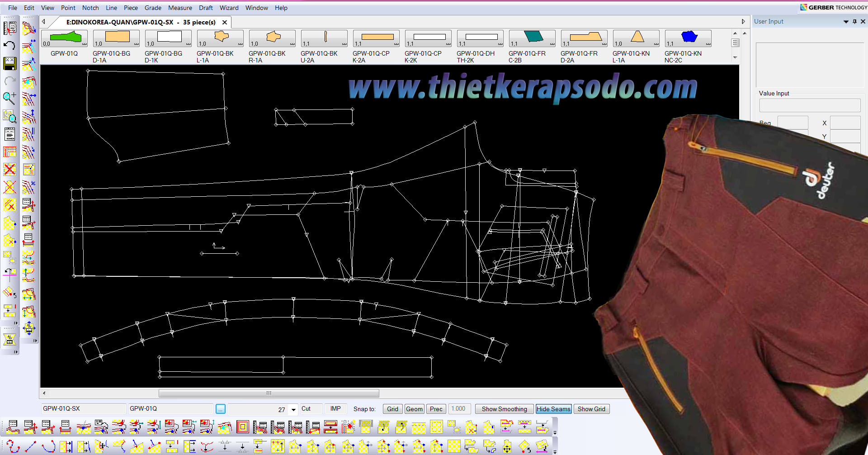Click the IMP units indicator
The image size is (868, 455).
[335, 409]
